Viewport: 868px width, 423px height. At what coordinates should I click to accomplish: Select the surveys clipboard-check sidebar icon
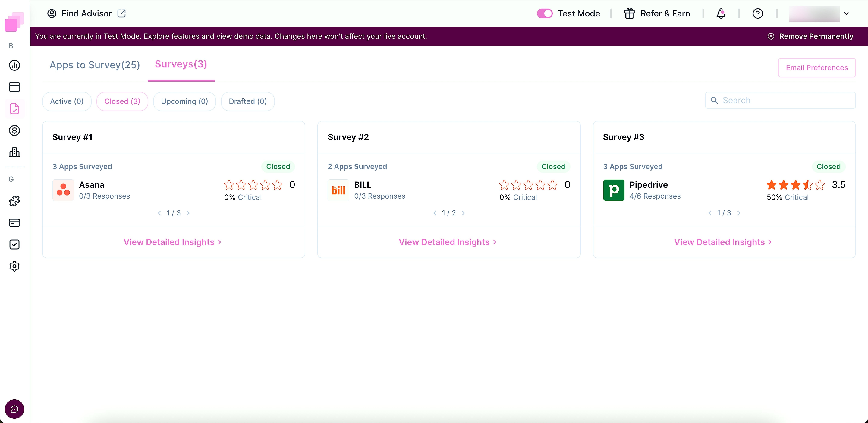tap(14, 109)
